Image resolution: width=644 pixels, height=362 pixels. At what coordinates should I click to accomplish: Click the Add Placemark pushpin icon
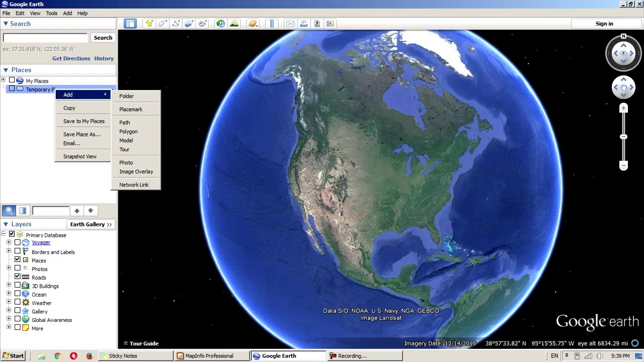pyautogui.click(x=149, y=24)
